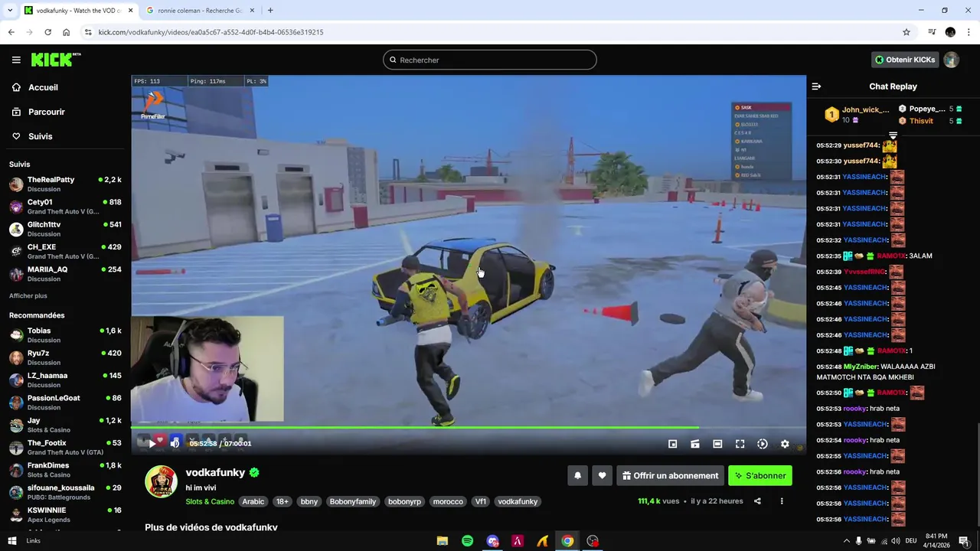Collapse the Chat Replay panel
This screenshot has height=551, width=980.
click(816, 86)
